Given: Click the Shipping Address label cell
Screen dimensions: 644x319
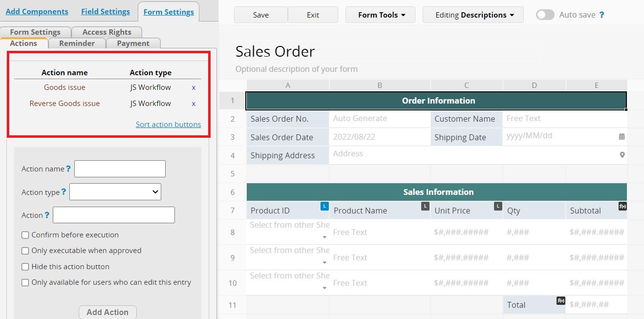Looking at the screenshot, I should (x=288, y=155).
